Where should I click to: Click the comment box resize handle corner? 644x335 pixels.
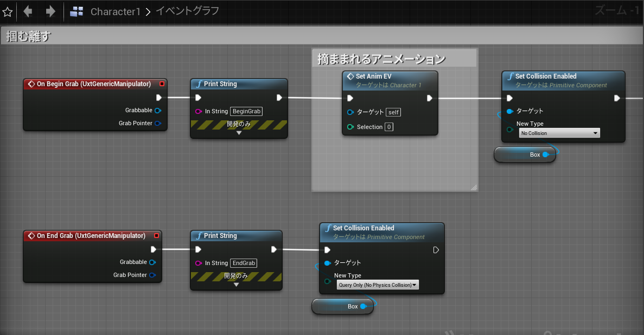coord(474,187)
